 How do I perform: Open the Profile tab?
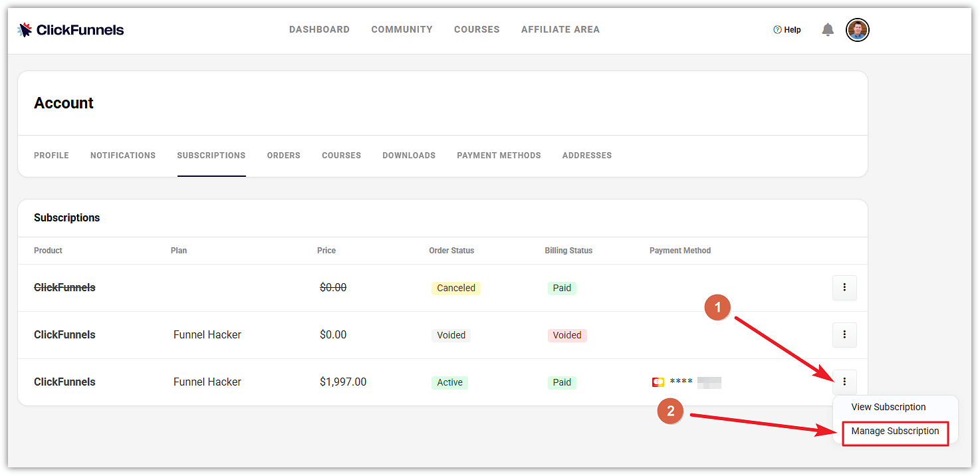(51, 155)
